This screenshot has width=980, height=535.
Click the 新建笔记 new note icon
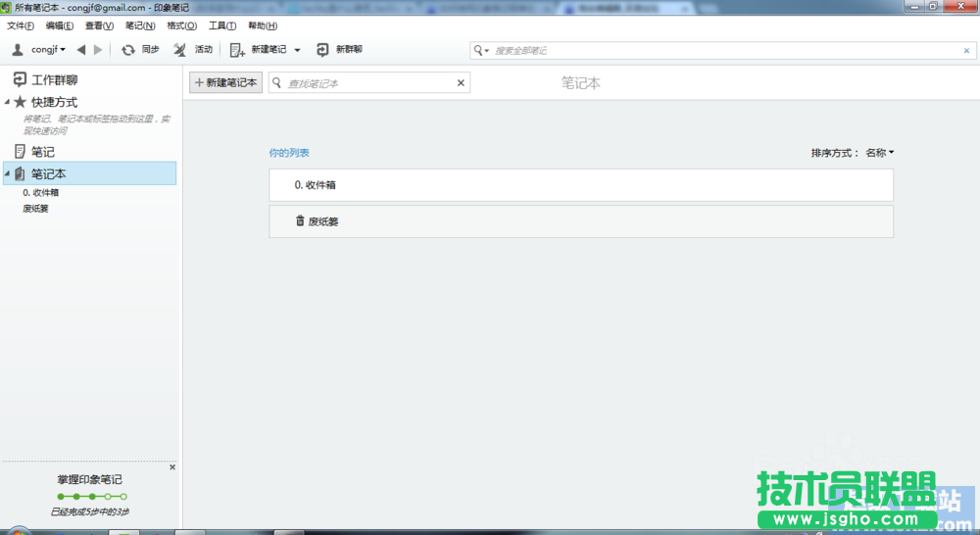pyautogui.click(x=237, y=50)
